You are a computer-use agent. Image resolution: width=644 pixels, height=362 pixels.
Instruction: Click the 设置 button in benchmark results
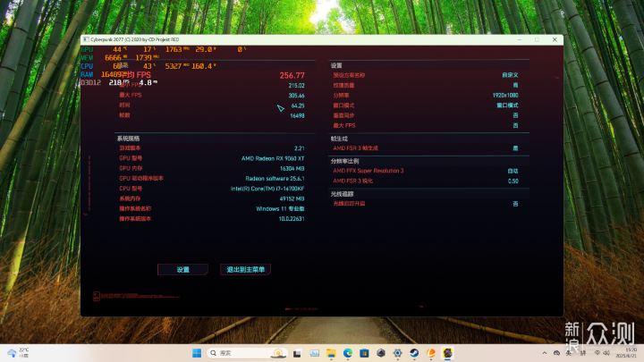tap(182, 270)
